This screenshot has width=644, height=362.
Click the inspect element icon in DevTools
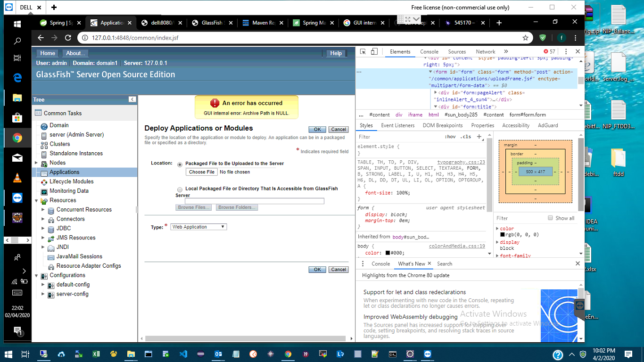[362, 51]
